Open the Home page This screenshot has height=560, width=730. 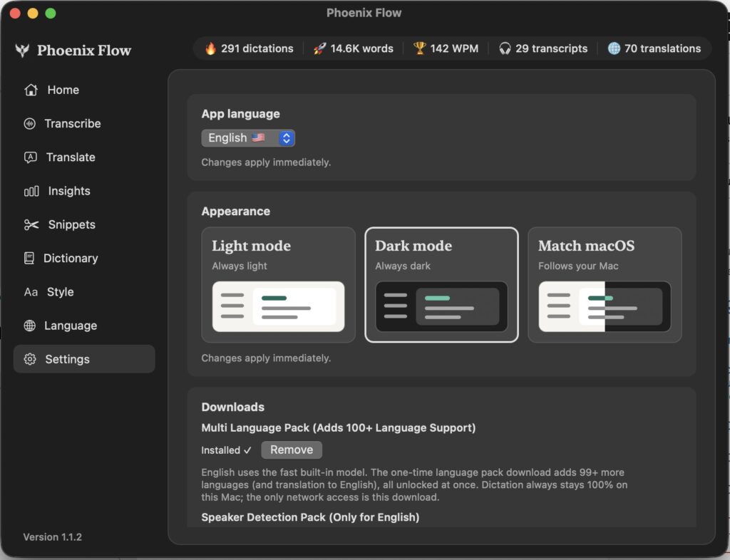[84, 90]
